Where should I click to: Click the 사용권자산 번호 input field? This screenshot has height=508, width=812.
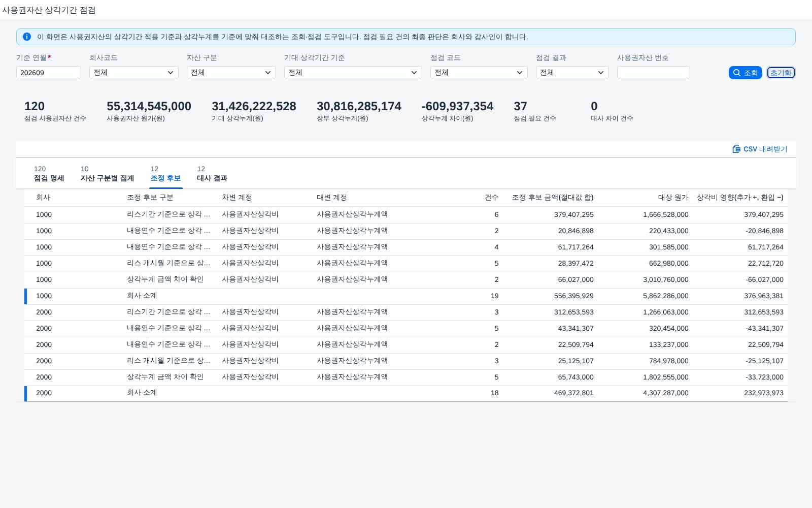point(654,73)
